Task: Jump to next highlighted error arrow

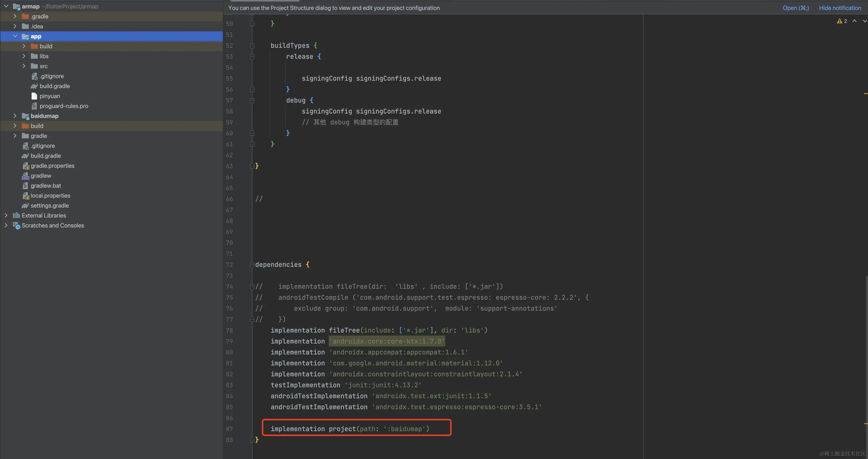Action: 864,21
